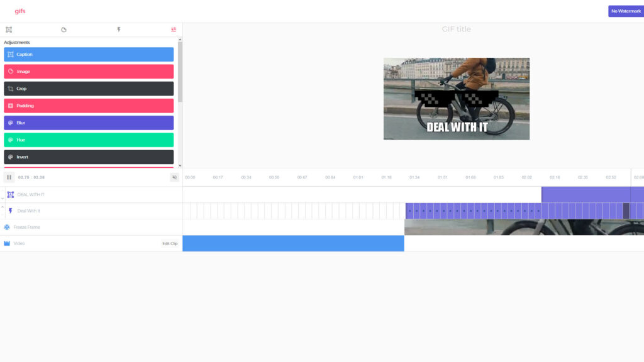
Task: Click the playback time readout
Action: [x=31, y=177]
